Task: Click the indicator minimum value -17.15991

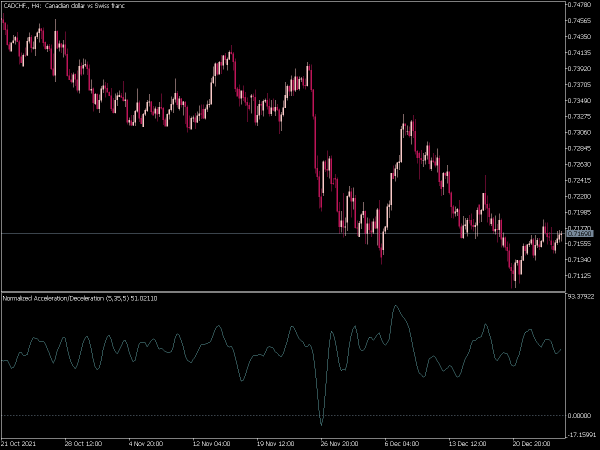Action: (582, 435)
